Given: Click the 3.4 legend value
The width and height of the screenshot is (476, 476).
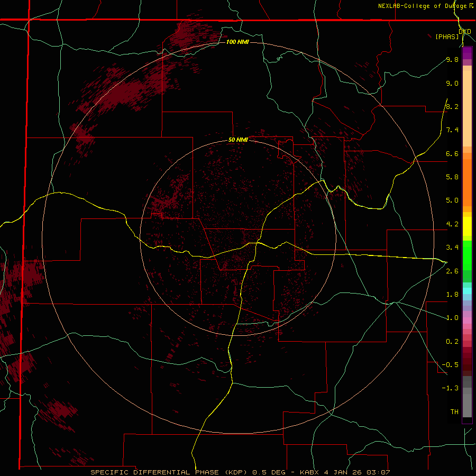Looking at the screenshot, I should (452, 248).
